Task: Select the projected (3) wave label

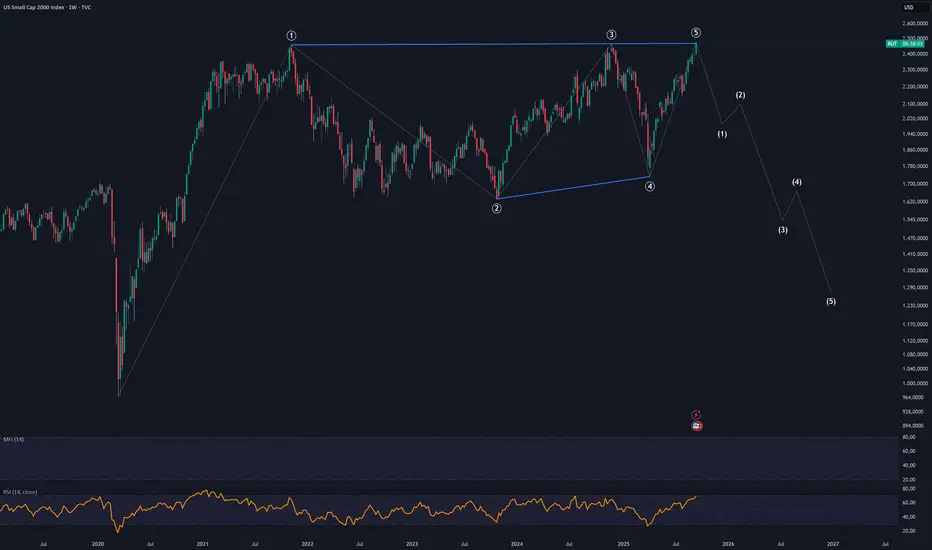Action: [783, 230]
